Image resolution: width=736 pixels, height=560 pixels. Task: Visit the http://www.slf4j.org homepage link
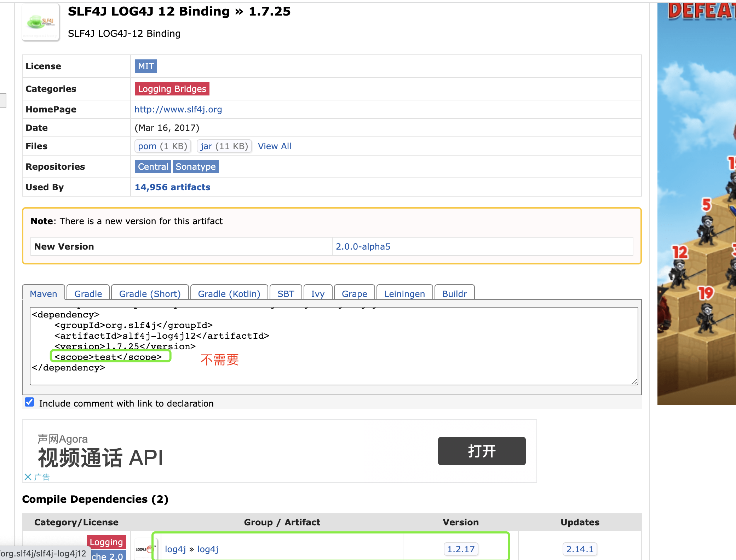coord(178,109)
